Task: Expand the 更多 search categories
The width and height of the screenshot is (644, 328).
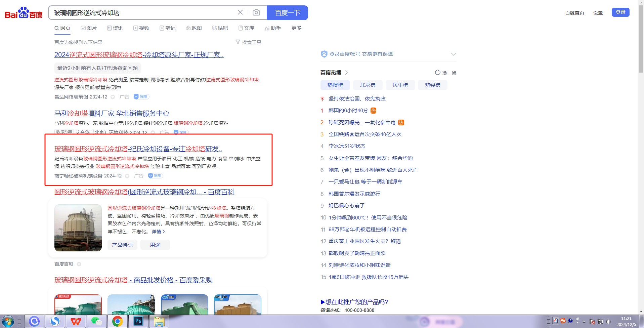Action: point(296,28)
